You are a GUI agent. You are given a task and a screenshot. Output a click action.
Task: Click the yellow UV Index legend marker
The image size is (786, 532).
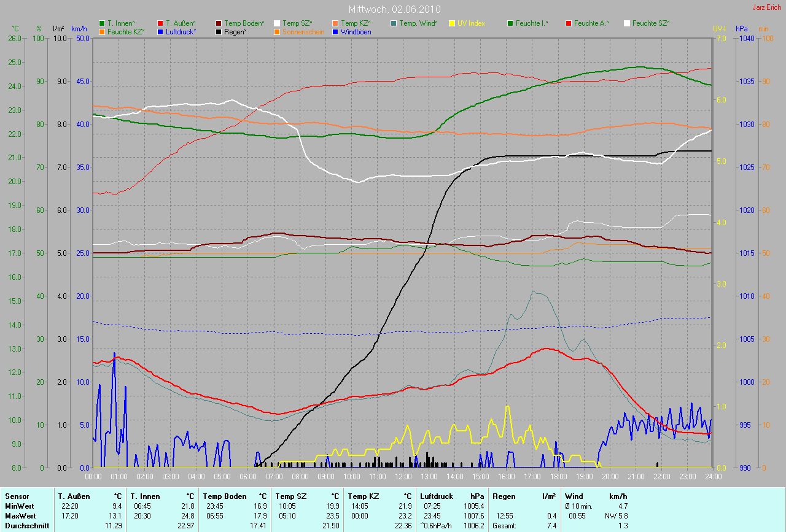(x=453, y=23)
